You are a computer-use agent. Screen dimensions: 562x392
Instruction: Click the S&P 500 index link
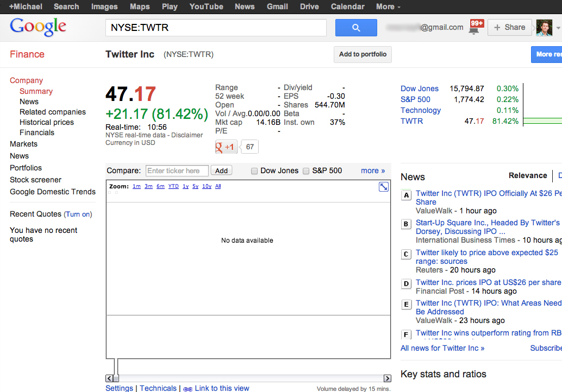tap(415, 99)
